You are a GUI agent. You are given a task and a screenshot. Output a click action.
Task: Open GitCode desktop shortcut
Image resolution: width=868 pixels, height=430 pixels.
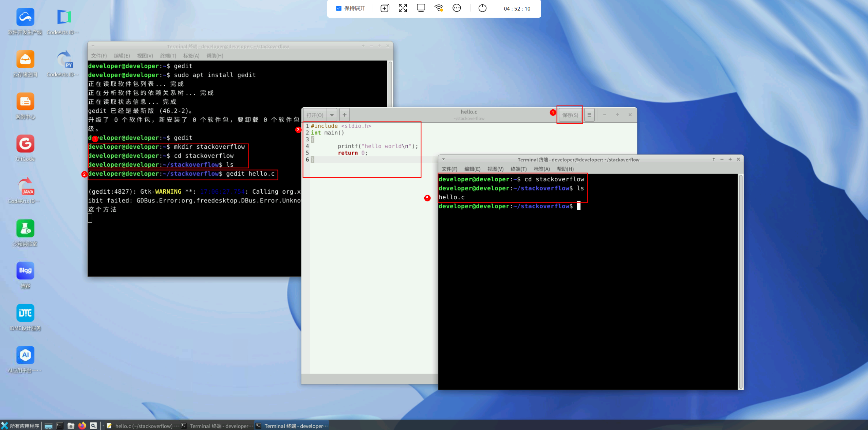pos(25,144)
